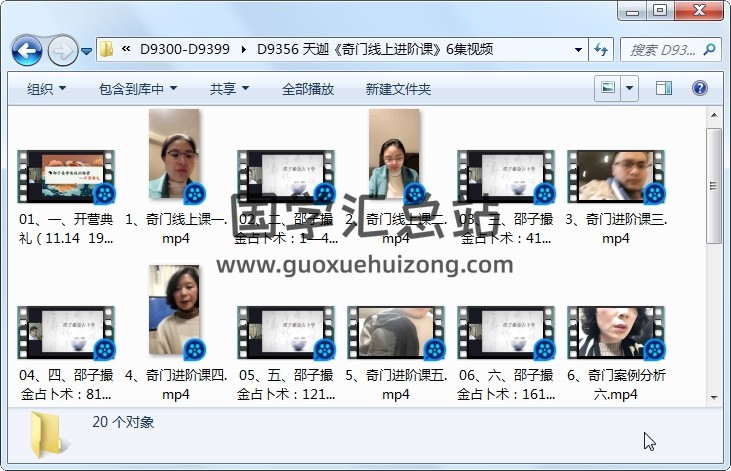
Task: Click the file name 6、奇门案例分析六.mp4
Action: 616,385
